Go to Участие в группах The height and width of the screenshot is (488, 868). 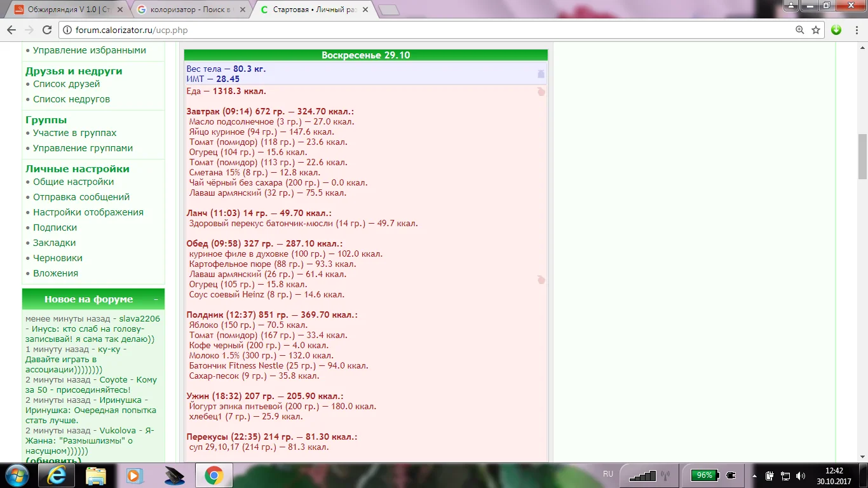75,133
